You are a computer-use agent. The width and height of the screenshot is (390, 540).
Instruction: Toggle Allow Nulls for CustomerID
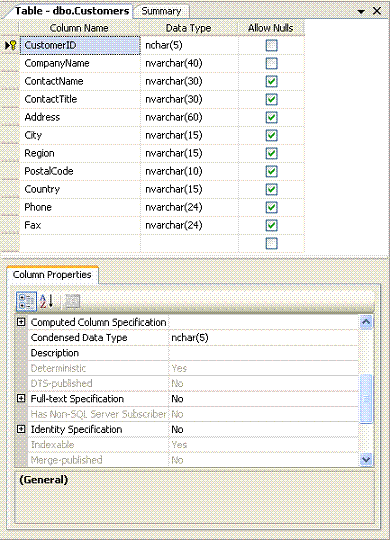(x=271, y=45)
